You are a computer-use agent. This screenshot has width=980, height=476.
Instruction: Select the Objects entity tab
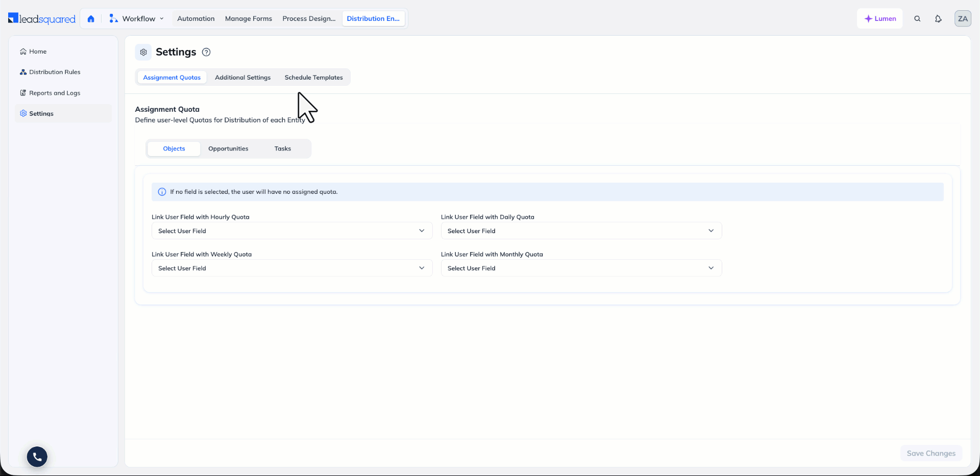[174, 149]
